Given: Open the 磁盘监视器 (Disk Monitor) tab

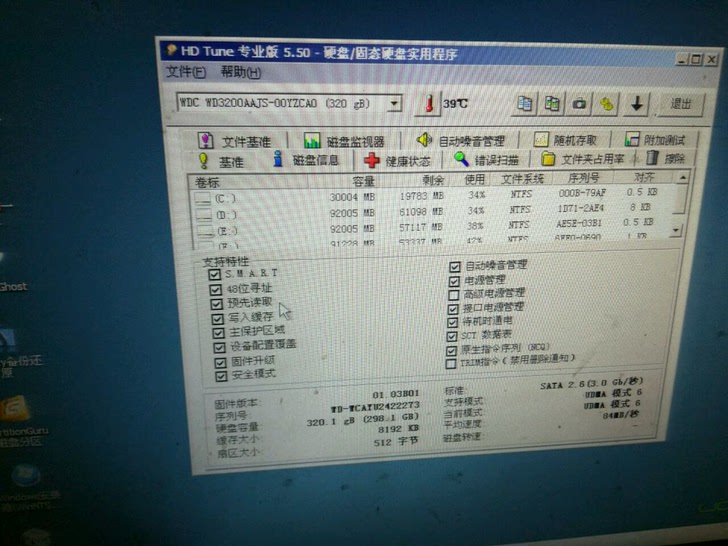Looking at the screenshot, I should point(344,141).
